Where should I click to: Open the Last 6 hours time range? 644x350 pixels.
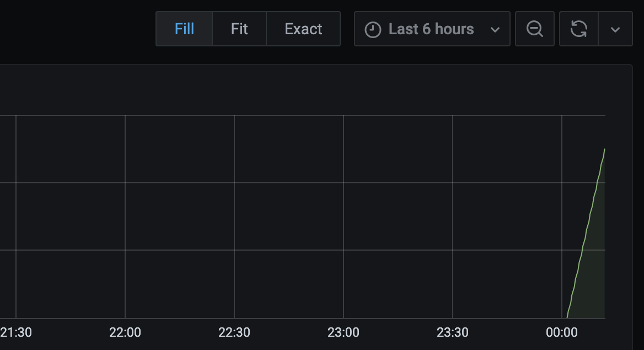click(x=431, y=29)
